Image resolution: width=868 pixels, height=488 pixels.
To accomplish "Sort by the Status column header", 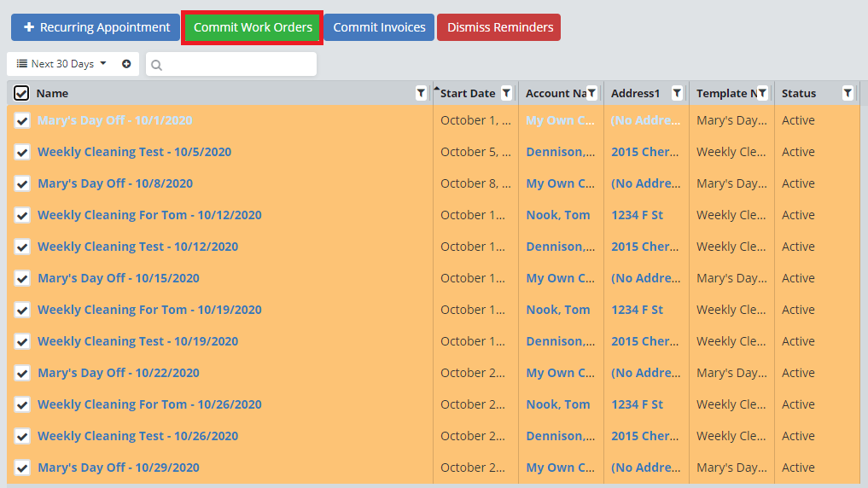I will (799, 93).
